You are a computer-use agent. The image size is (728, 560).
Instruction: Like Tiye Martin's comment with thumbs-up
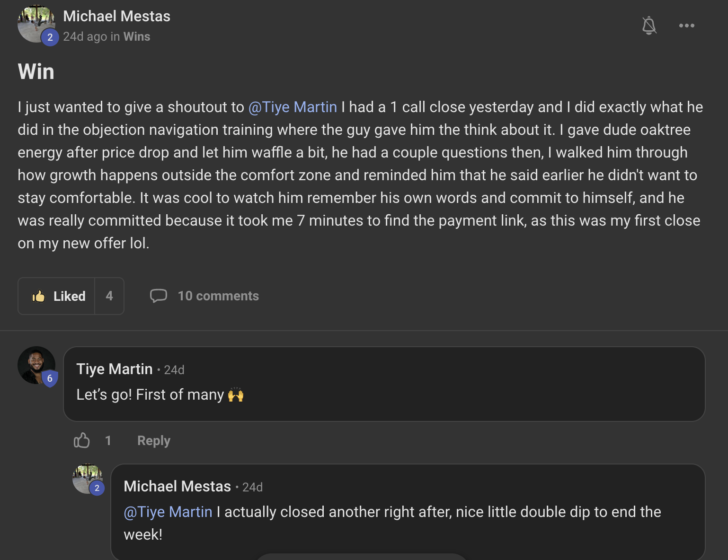point(82,440)
